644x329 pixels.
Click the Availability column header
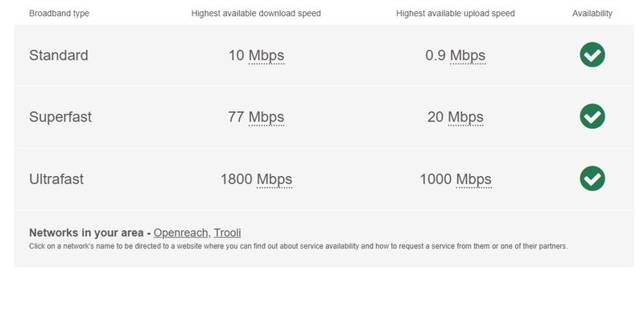coord(592,14)
